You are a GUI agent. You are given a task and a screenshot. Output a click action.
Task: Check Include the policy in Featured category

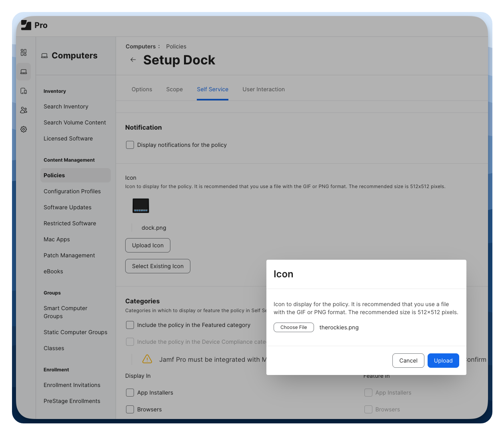pyautogui.click(x=130, y=325)
